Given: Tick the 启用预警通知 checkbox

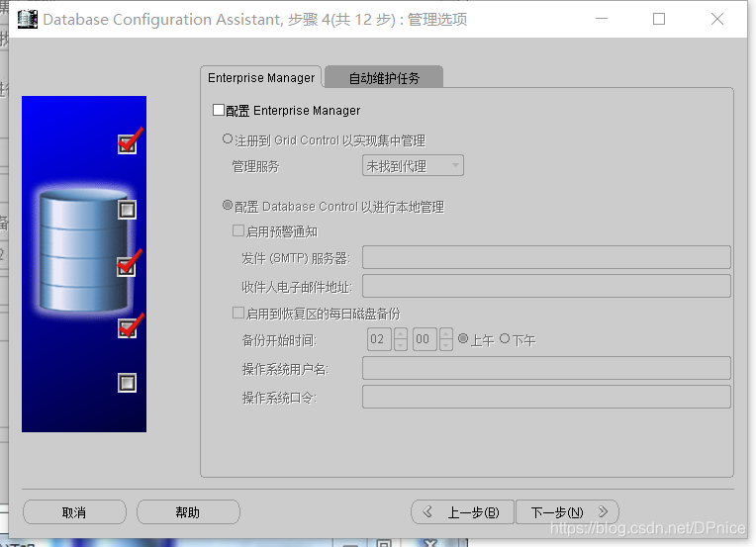Looking at the screenshot, I should (237, 230).
